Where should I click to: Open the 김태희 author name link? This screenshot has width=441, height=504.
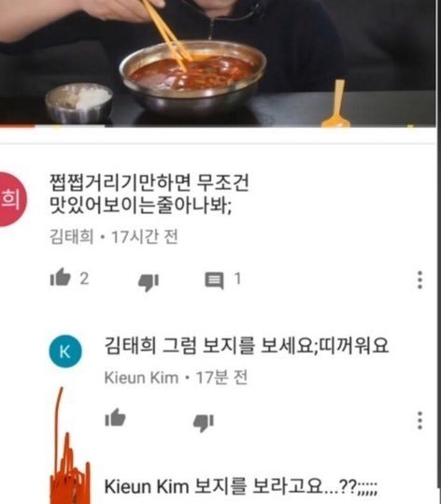tap(71, 237)
